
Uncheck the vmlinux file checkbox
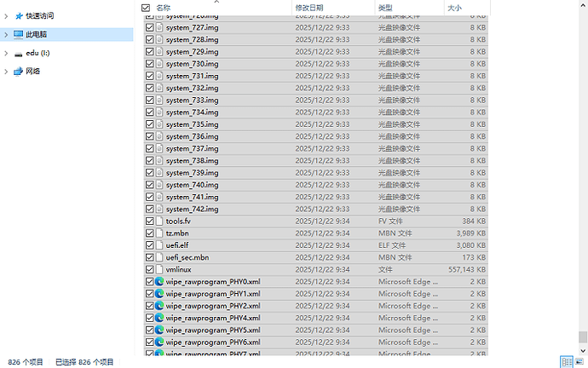tap(150, 269)
